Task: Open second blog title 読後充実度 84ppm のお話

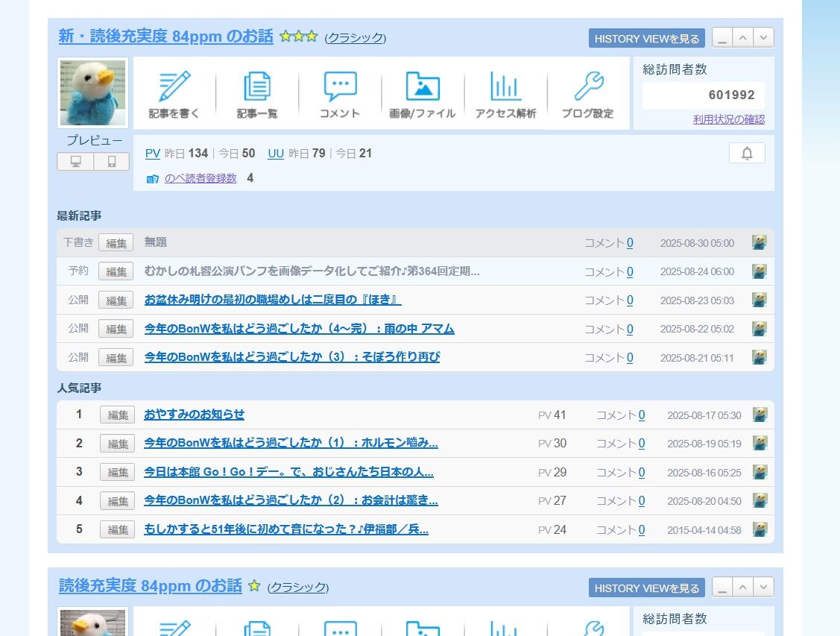Action: point(150,585)
